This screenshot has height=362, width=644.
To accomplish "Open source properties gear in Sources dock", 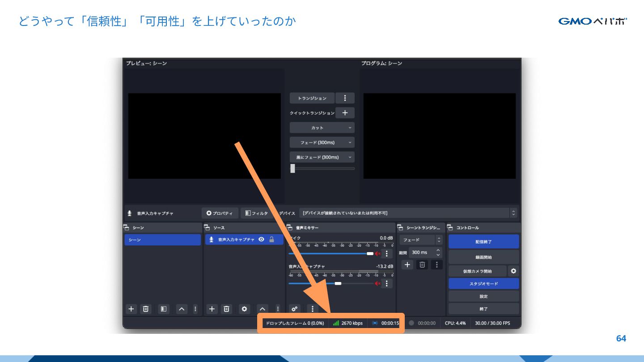I will coord(244,309).
